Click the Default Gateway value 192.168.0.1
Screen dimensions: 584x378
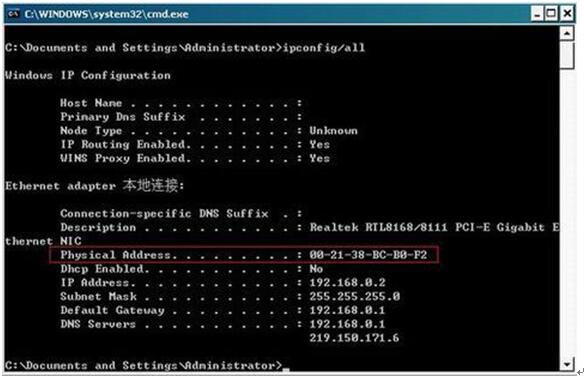(x=347, y=310)
